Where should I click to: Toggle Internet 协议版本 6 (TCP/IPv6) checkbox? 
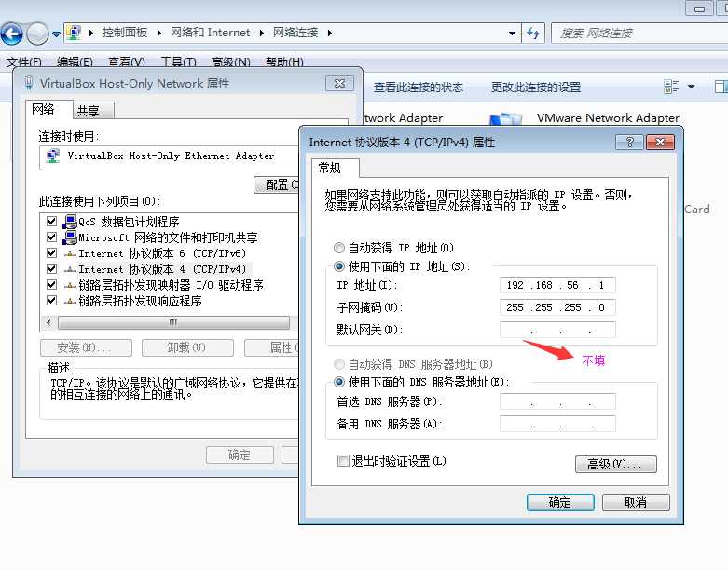51,253
